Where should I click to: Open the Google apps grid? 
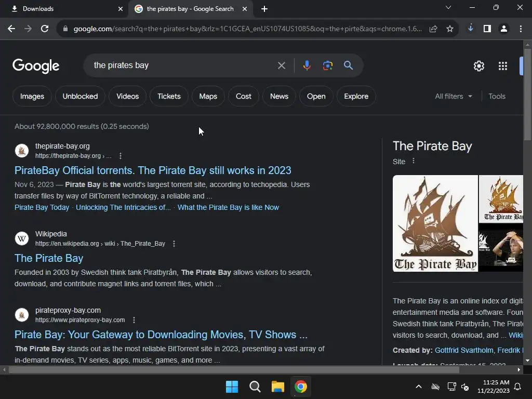pyautogui.click(x=503, y=66)
